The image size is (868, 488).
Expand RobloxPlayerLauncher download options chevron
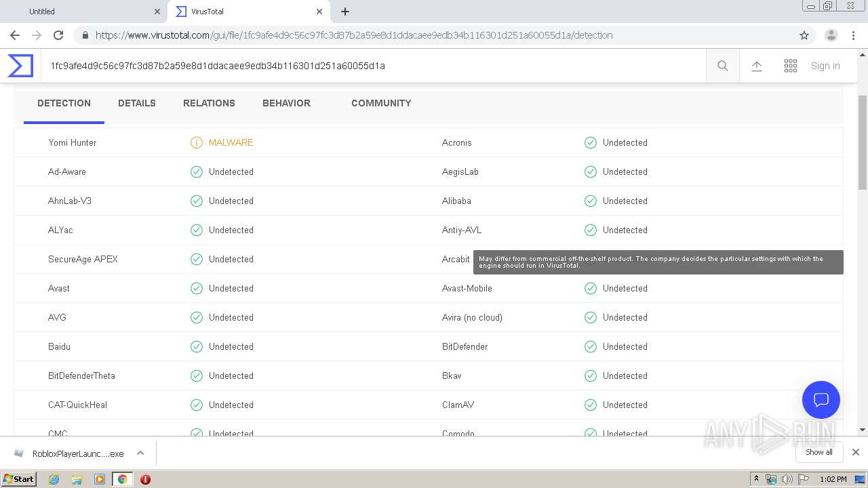pyautogui.click(x=140, y=453)
